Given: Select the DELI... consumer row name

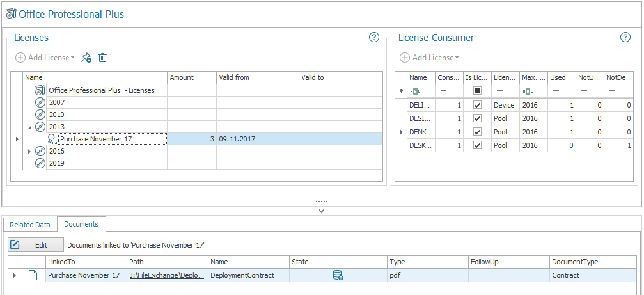Looking at the screenshot, I should (421, 105).
